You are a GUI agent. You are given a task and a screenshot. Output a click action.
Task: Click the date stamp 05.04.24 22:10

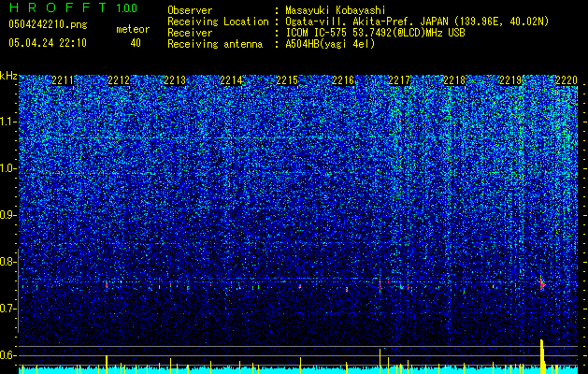coord(48,43)
